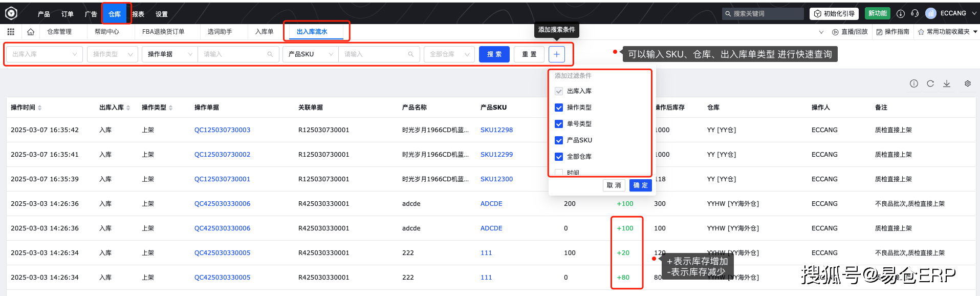Click the cube icon in 初始化引导
Viewport: 980px width, 296px height.
pyautogui.click(x=817, y=14)
